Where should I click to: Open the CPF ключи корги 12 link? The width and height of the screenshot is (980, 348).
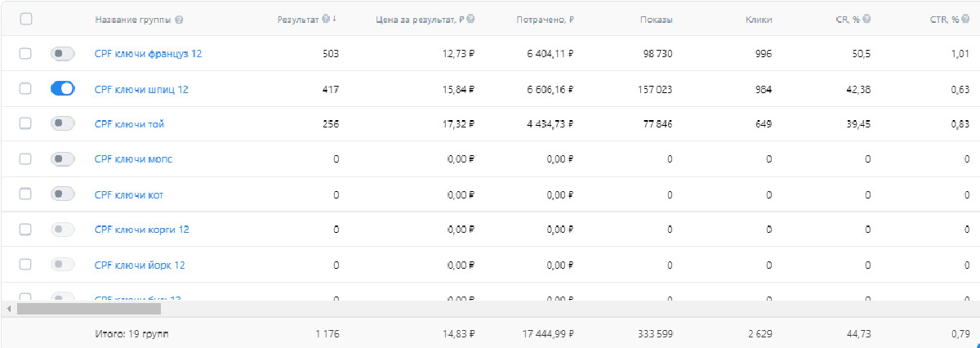tap(141, 230)
